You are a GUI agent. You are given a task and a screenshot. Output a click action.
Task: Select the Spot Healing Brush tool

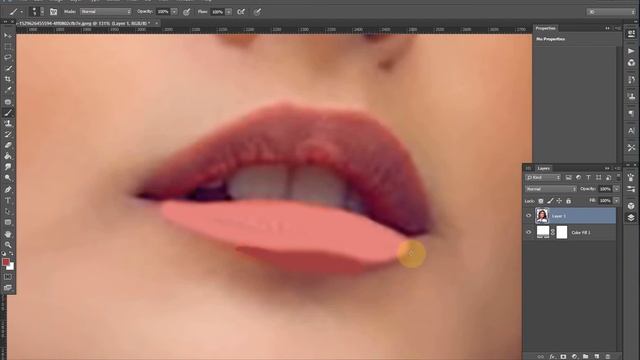8,102
